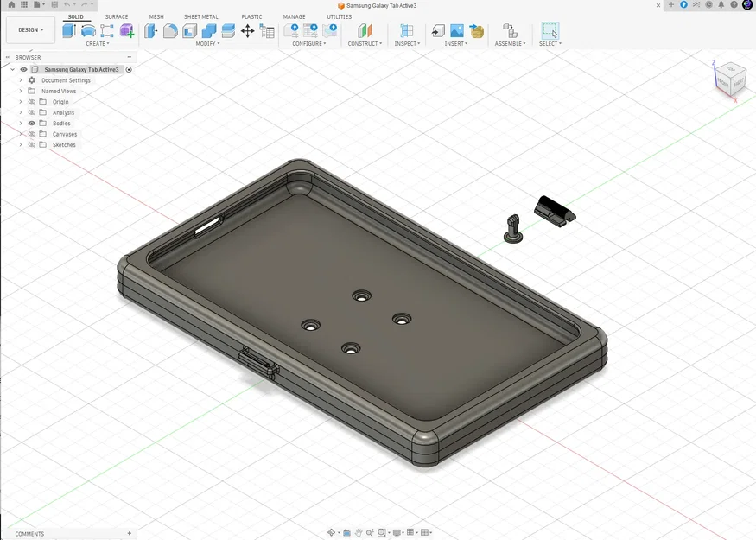Select the Shell tool
The image size is (756, 540).
click(x=189, y=31)
